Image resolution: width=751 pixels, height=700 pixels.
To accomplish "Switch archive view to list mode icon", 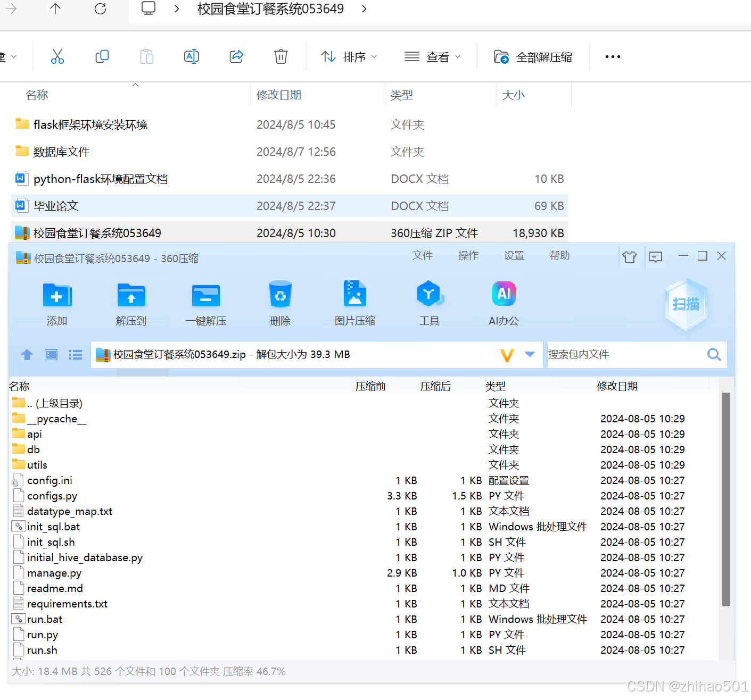I will tap(76, 355).
